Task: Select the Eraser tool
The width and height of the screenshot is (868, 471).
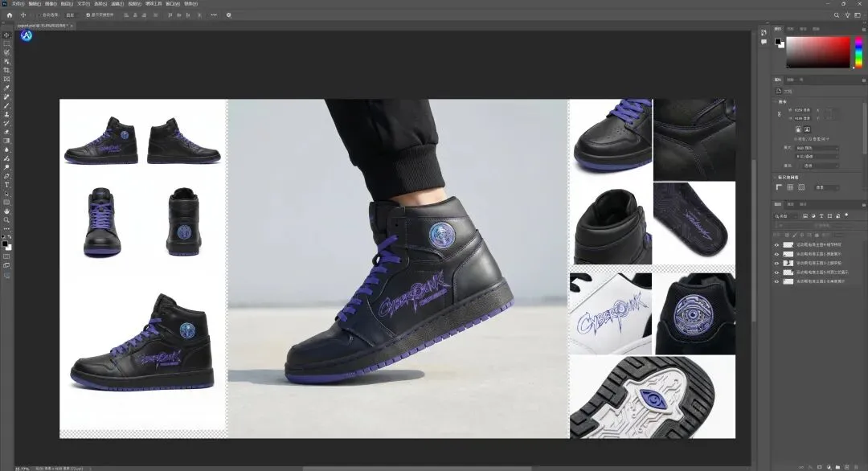Action: point(6,133)
